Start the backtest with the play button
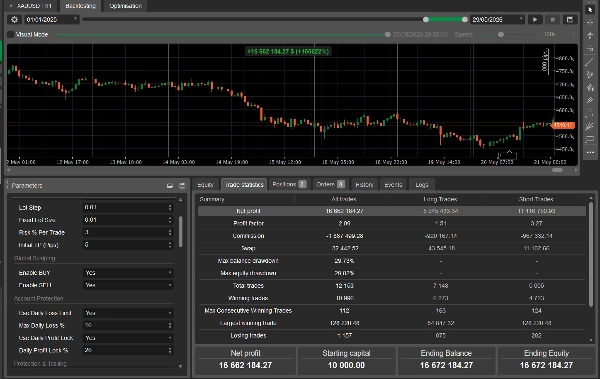Image resolution: width=600 pixels, height=379 pixels. point(535,20)
